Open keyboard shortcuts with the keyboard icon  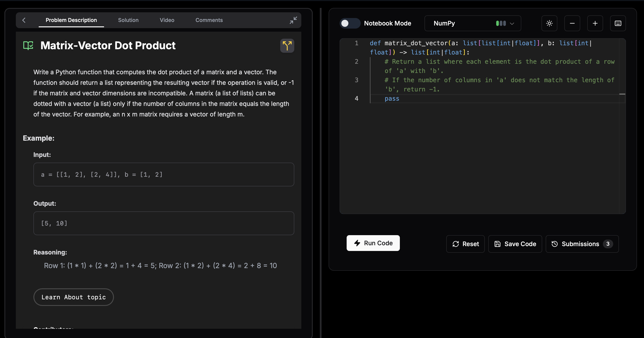[618, 24]
